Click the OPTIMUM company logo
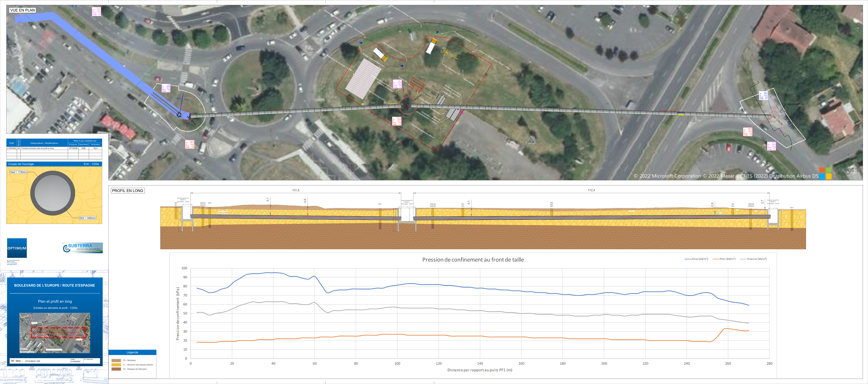 17,248
